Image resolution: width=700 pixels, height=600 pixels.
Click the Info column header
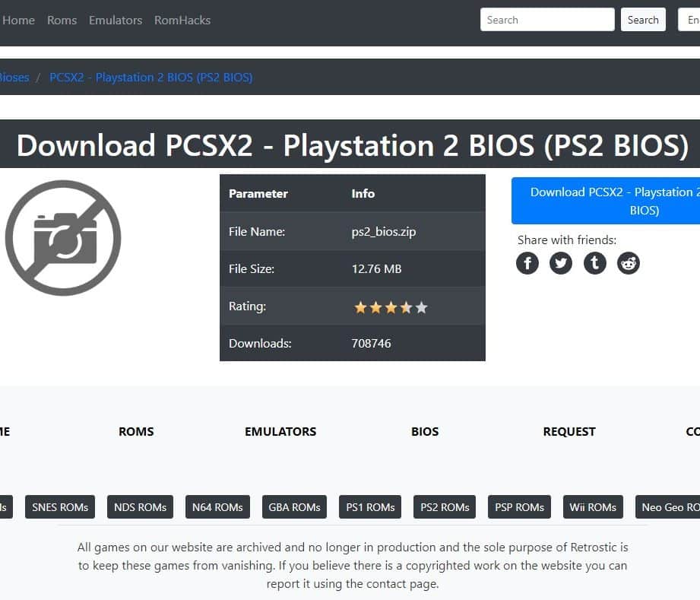coord(363,193)
